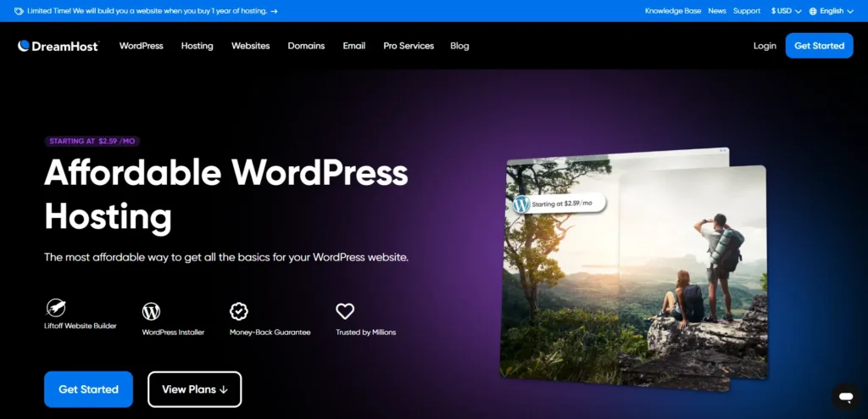Click the WordPress Installer icon

pyautogui.click(x=151, y=311)
